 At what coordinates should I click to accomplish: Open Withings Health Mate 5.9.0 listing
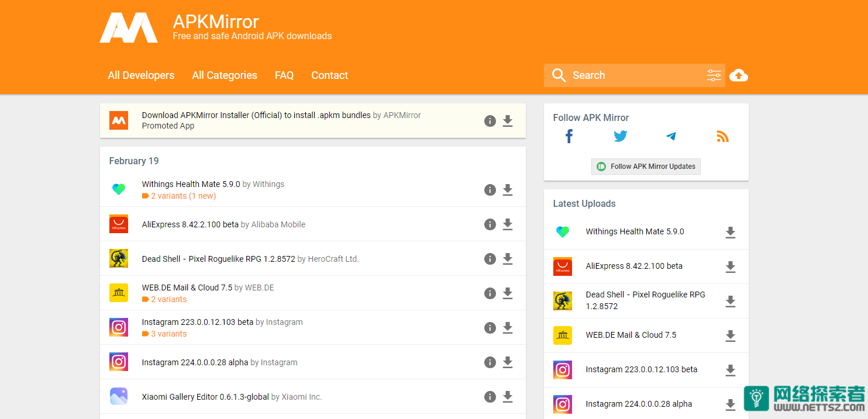[x=191, y=184]
